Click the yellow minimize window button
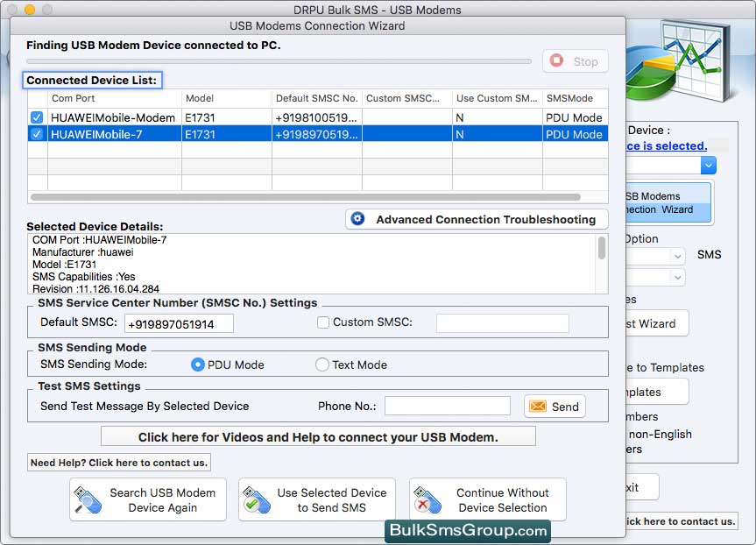This screenshot has height=545, width=756. [x=30, y=9]
